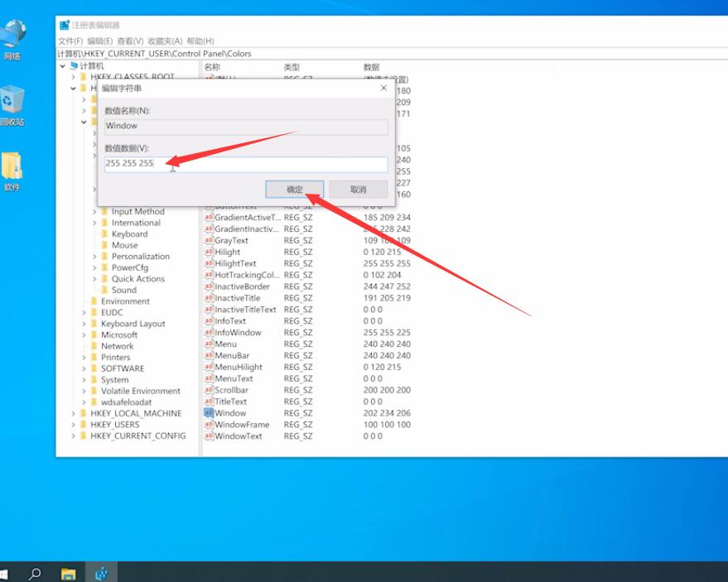Viewport: 728px width, 582px height.
Task: Click the Window value string icon
Action: pyautogui.click(x=209, y=413)
